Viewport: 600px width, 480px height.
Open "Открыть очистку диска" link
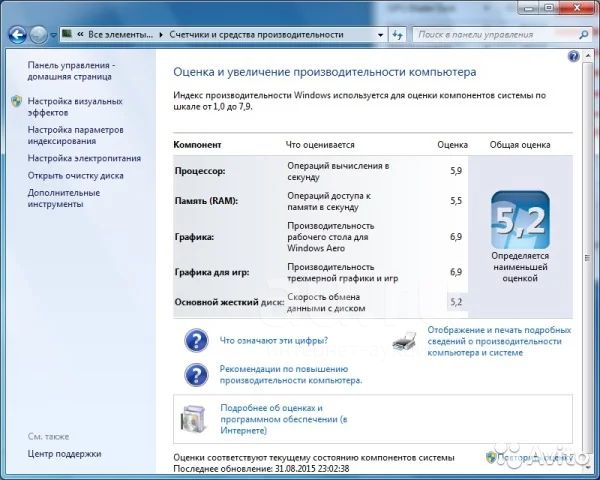coord(75,176)
